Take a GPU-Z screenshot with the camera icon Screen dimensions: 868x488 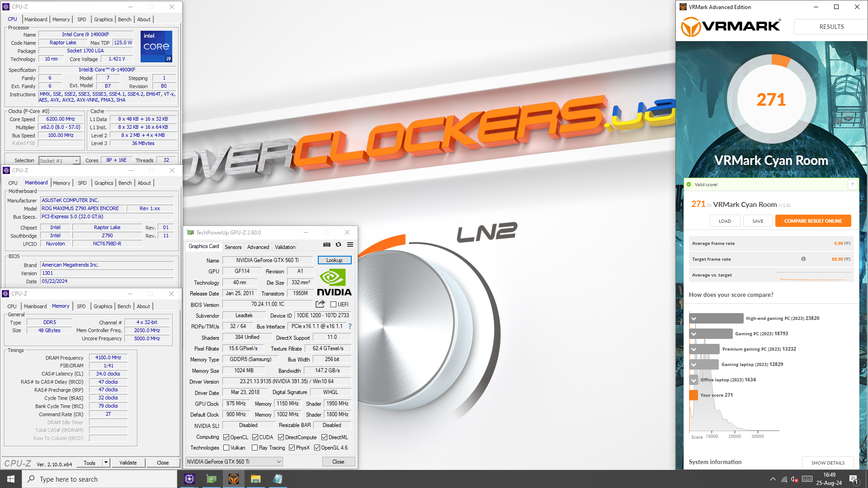tap(326, 244)
